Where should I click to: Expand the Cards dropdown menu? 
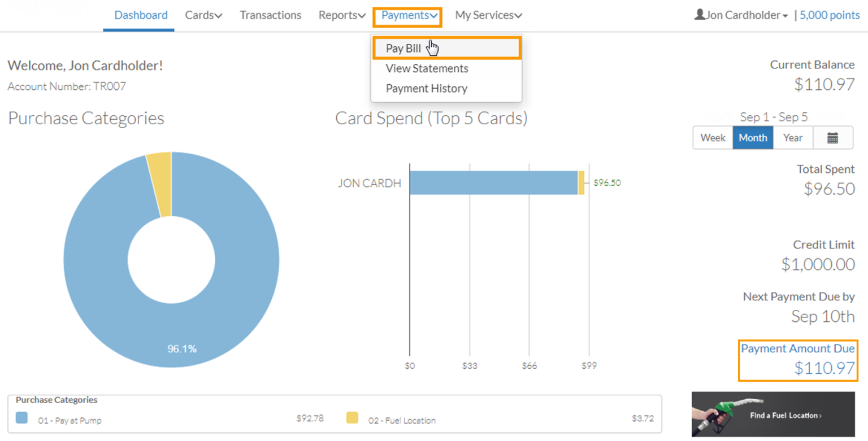[x=203, y=15]
